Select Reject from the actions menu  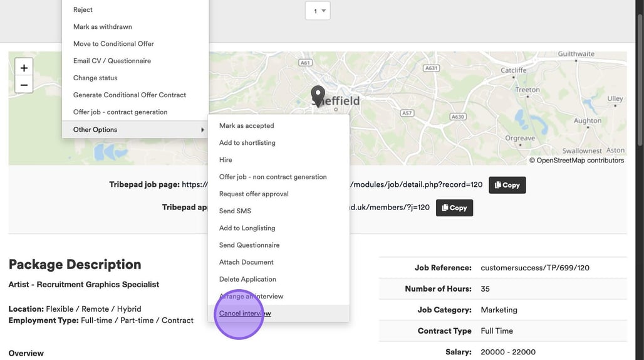83,10
